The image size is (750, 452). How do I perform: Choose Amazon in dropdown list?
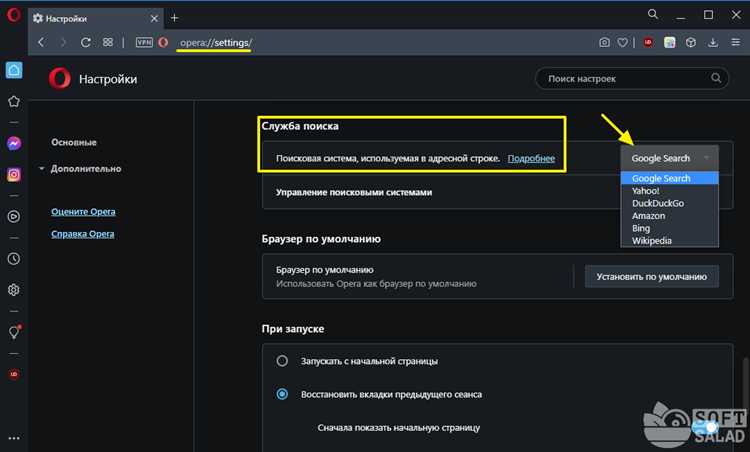(669, 216)
